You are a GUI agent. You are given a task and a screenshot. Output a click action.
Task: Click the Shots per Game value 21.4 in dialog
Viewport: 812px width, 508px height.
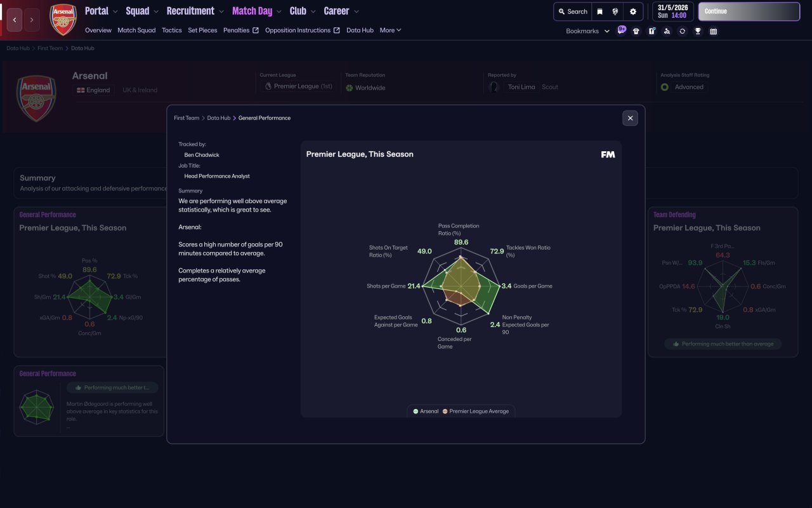pyautogui.click(x=414, y=286)
